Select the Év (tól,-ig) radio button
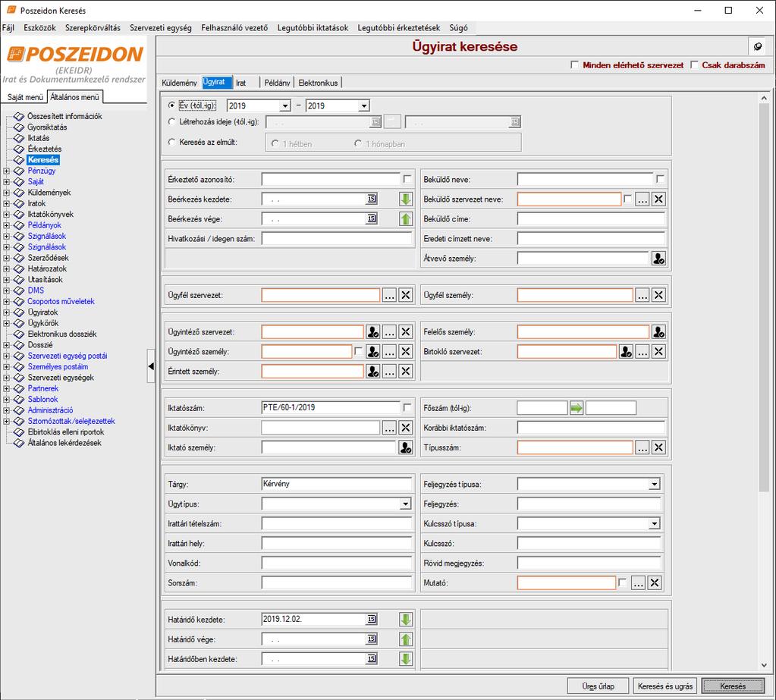Image resolution: width=776 pixels, height=700 pixels. [171, 105]
